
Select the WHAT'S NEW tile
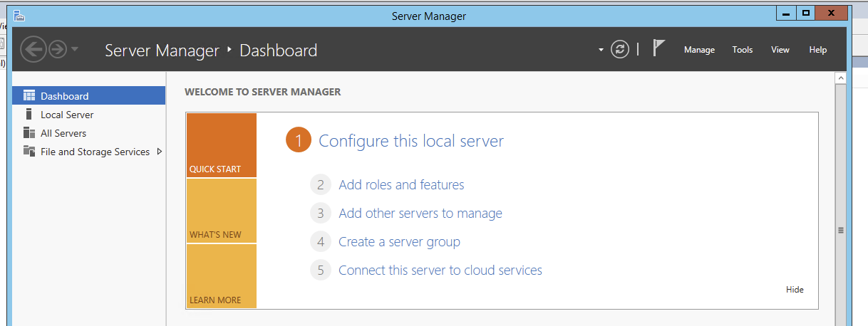pos(221,211)
